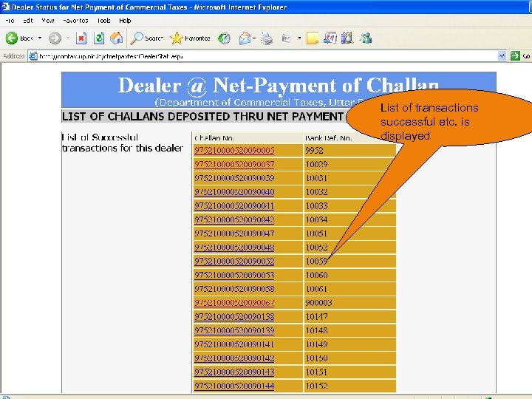Select bank reference number 10031
The height and width of the screenshot is (399, 532).
pos(316,178)
